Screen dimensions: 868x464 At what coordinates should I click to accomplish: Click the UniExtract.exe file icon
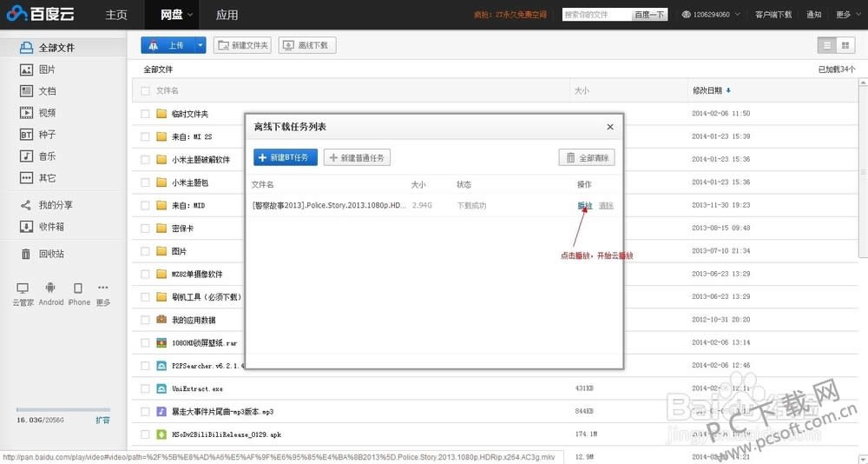click(161, 388)
